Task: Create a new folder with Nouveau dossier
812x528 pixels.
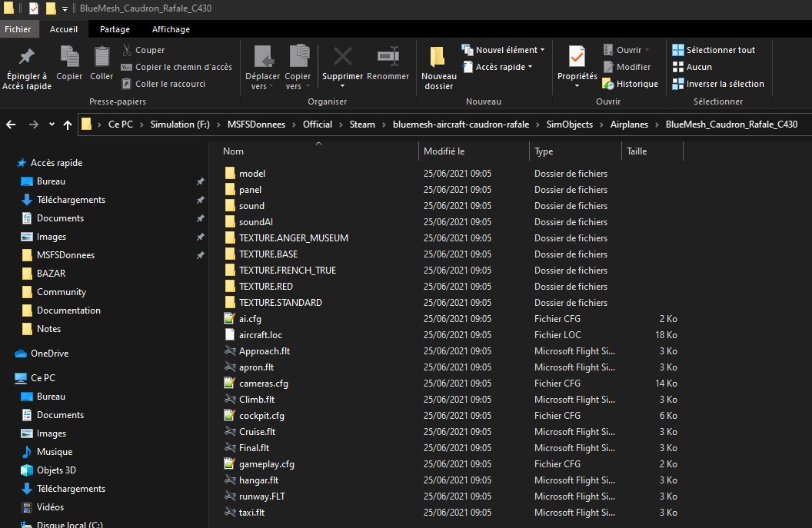Action: pos(438,68)
